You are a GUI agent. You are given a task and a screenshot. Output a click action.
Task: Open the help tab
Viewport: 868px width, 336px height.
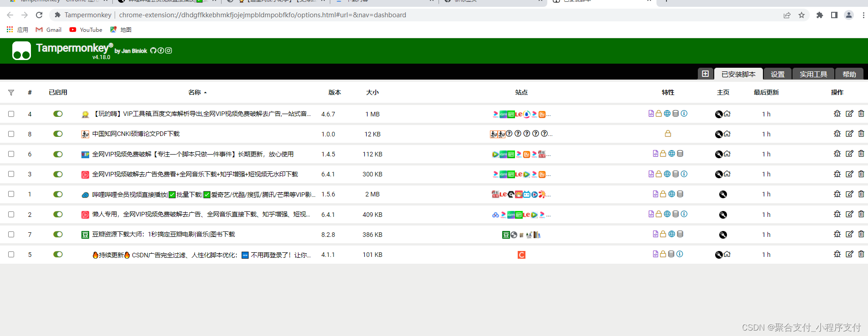pyautogui.click(x=849, y=74)
